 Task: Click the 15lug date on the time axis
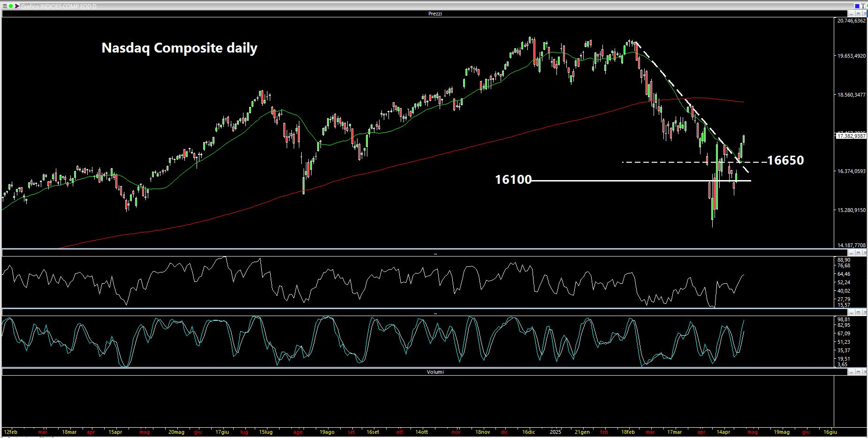tap(265, 432)
